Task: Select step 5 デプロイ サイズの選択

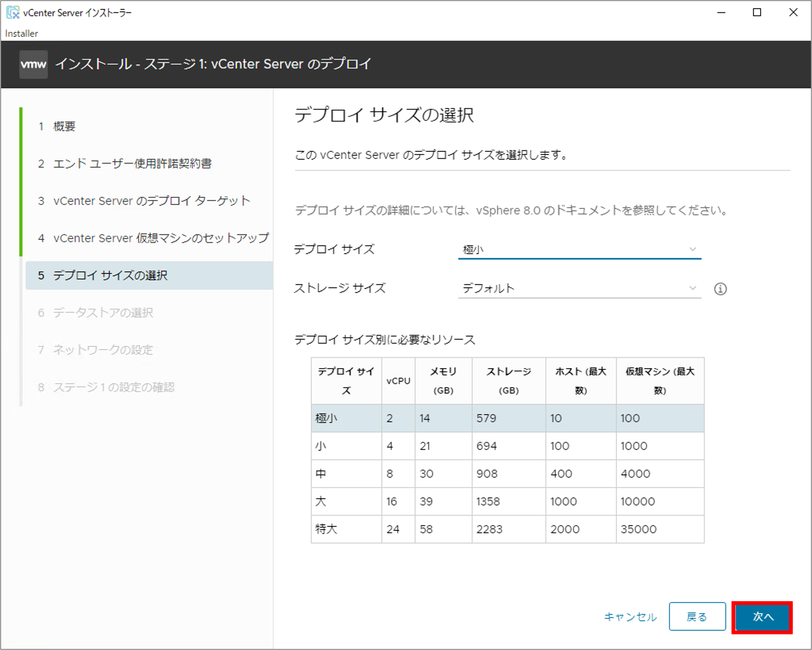Action: click(149, 276)
